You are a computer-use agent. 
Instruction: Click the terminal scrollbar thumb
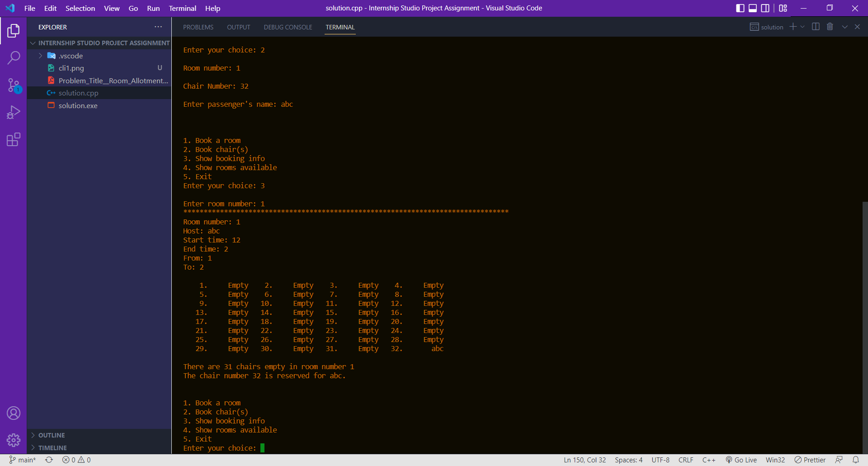tap(865, 328)
